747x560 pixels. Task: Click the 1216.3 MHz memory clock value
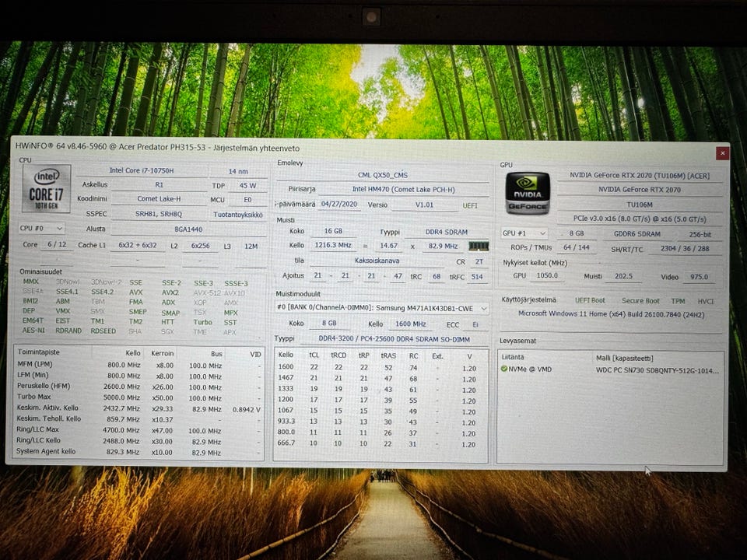point(333,245)
